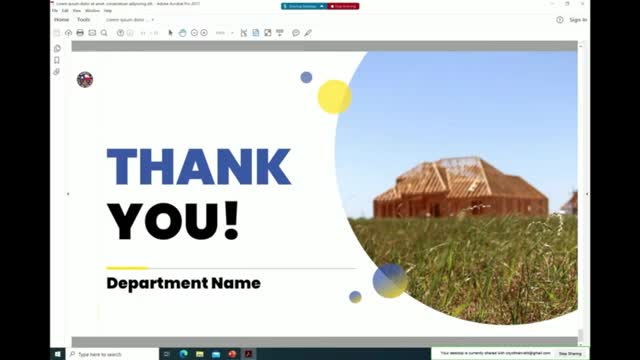
Task: Open the File menu
Action: pos(55,11)
